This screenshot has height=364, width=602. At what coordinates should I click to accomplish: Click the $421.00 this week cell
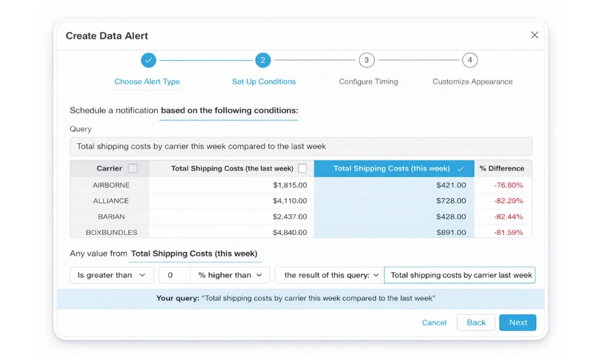(x=451, y=185)
